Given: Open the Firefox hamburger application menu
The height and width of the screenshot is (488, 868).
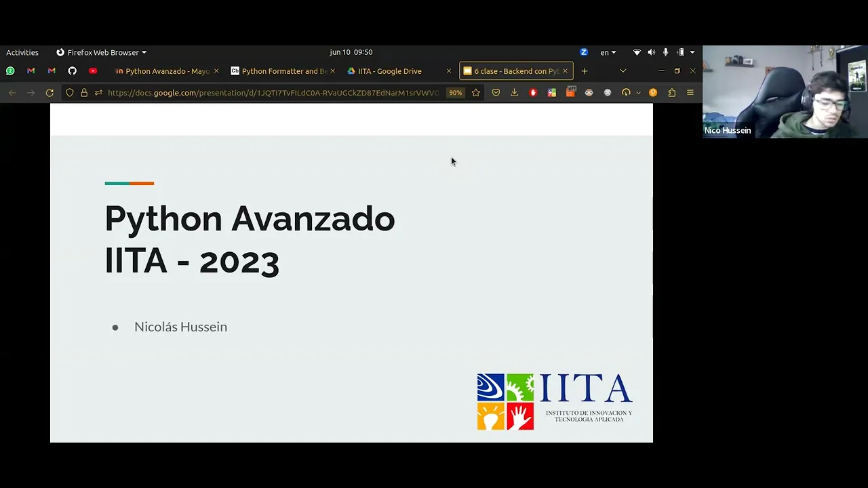Looking at the screenshot, I should click(690, 93).
